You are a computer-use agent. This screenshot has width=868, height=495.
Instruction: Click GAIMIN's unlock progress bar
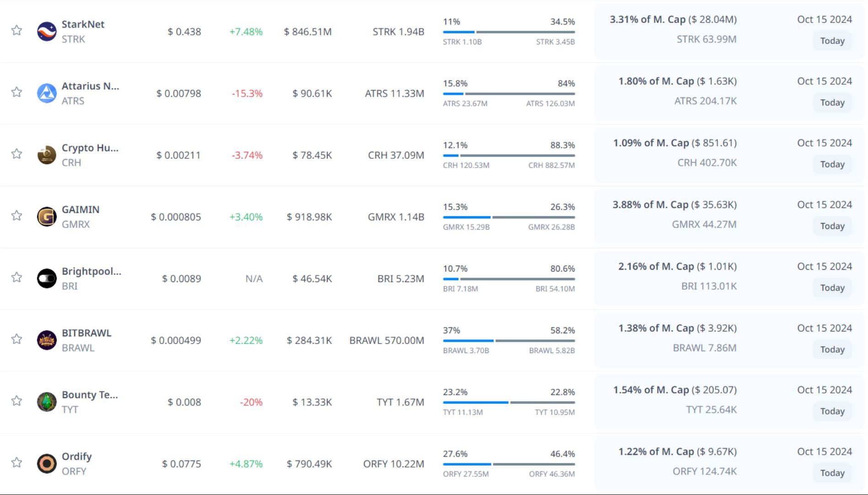point(508,217)
